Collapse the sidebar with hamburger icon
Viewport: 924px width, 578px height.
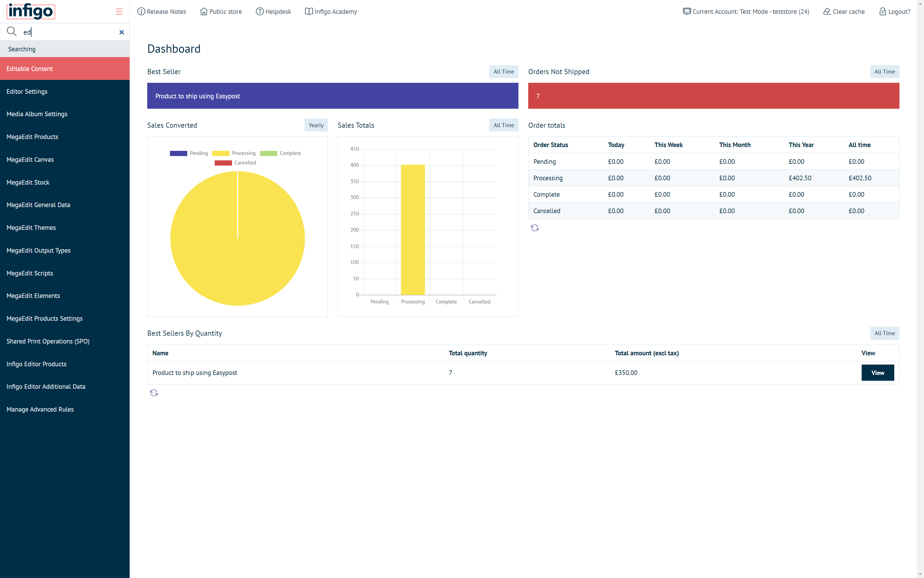coord(119,12)
